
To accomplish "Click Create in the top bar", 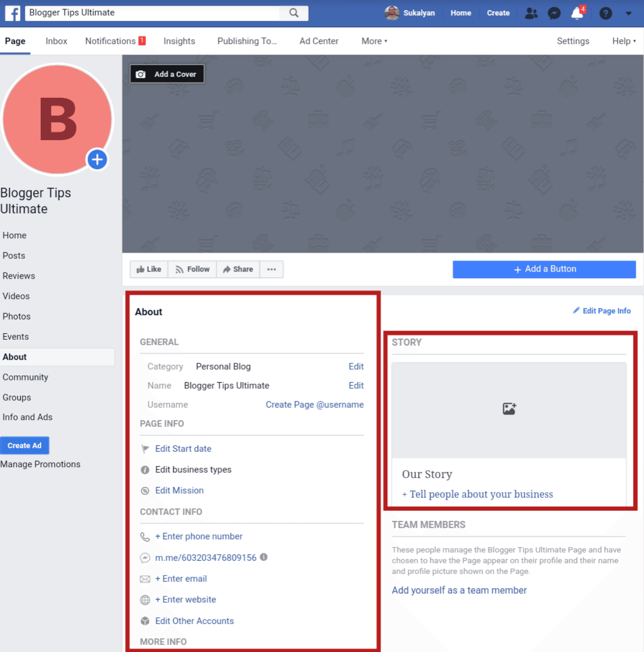I will [498, 13].
